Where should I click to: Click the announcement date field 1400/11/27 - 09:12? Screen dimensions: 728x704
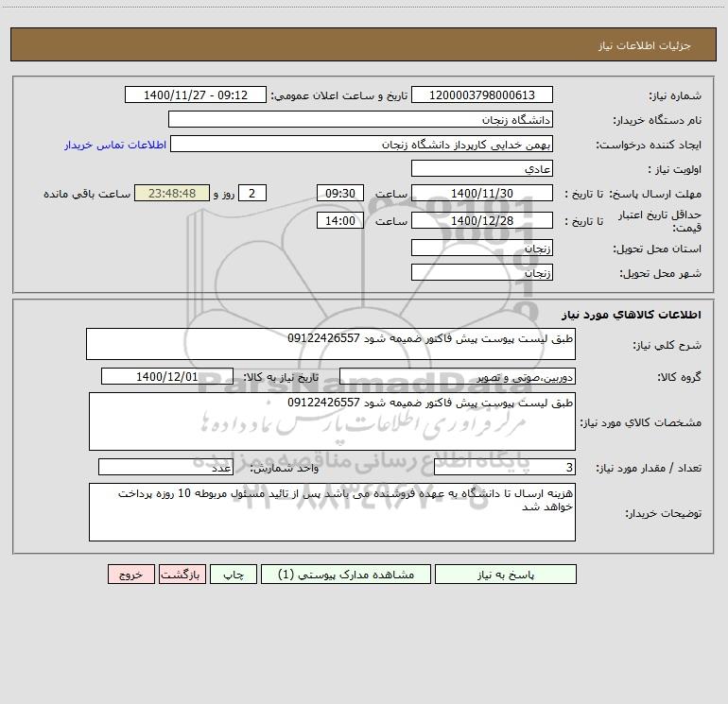tap(196, 94)
